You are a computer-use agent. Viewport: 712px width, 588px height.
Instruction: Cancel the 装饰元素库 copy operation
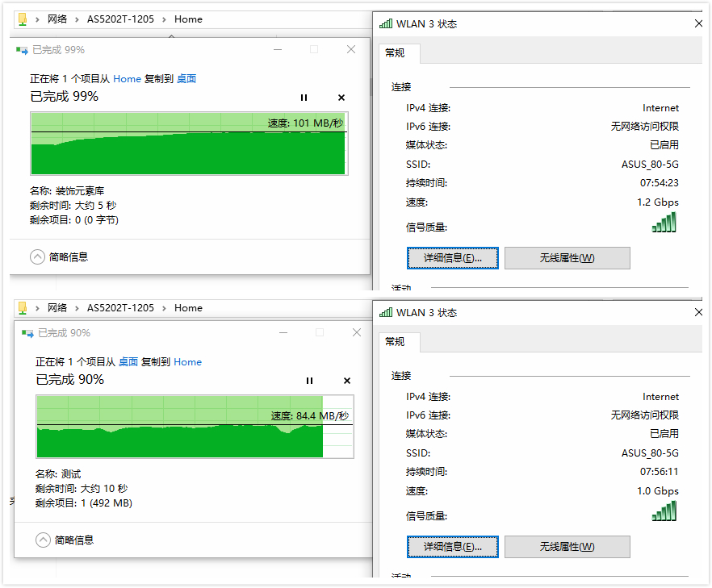tap(341, 97)
